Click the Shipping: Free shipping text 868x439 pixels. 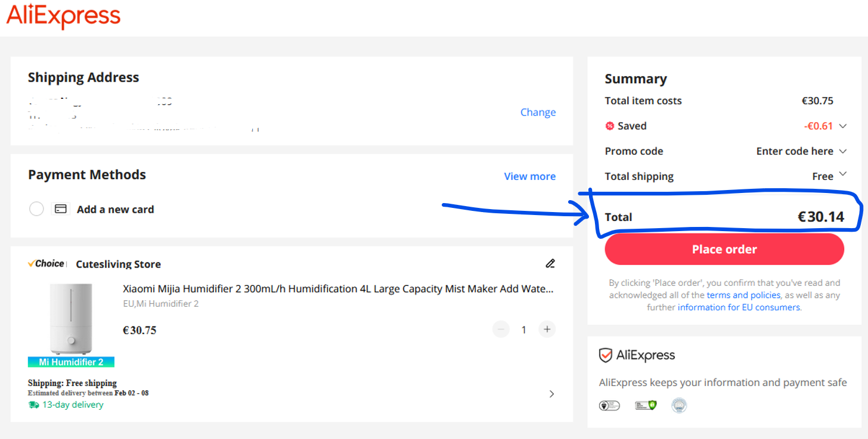72,383
